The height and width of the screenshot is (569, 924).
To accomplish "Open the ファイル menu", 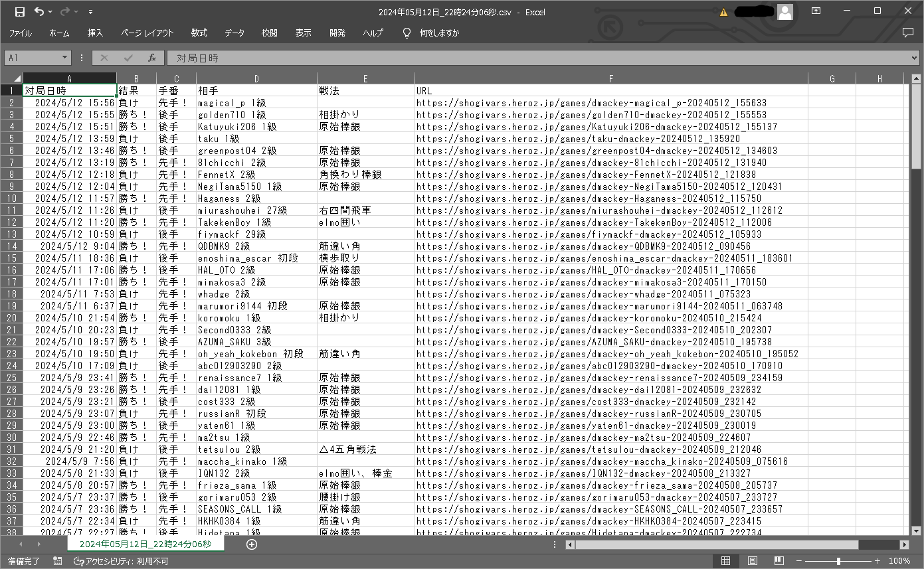I will (20, 33).
